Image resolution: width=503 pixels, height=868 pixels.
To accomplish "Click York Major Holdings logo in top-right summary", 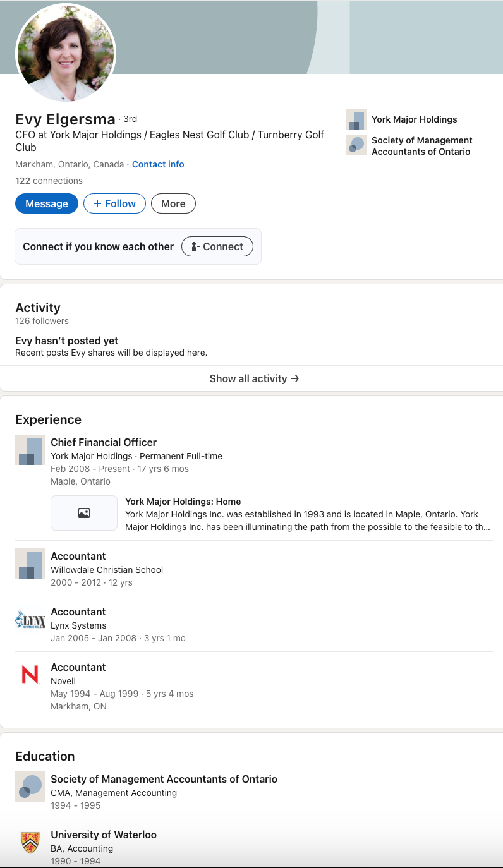I will (x=356, y=119).
